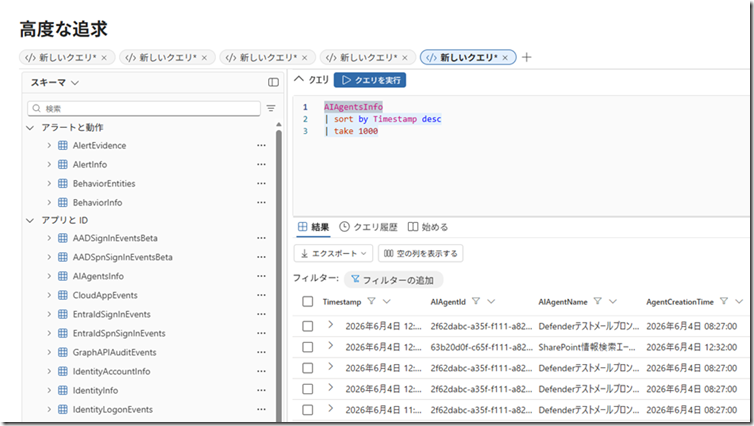Open Timestamp column sort chevron
This screenshot has height=426, width=754.
coord(387,301)
